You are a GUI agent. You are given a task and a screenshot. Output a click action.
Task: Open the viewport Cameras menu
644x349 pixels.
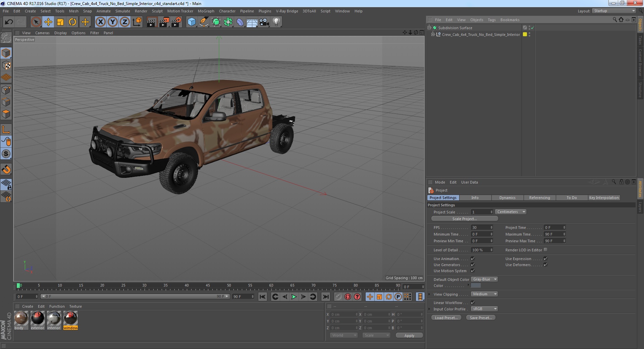(x=42, y=33)
